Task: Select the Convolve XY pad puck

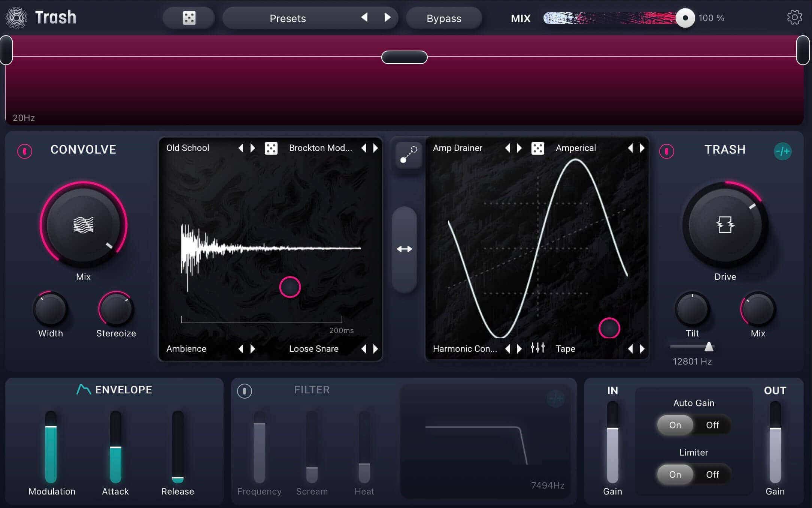Action: point(290,287)
